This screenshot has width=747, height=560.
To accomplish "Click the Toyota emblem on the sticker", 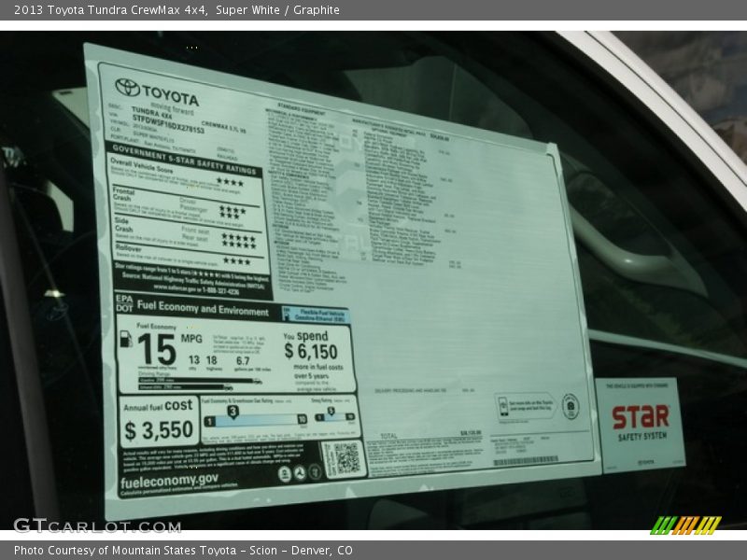I will (128, 87).
